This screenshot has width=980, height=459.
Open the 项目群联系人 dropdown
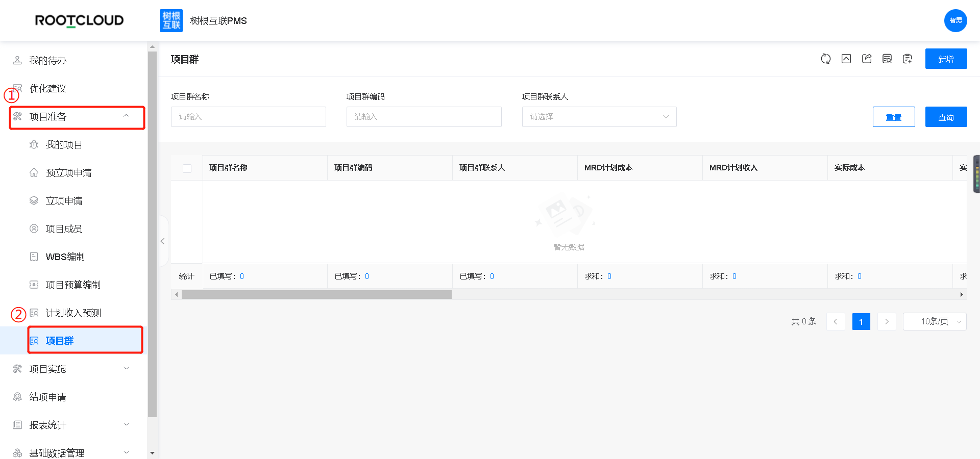(x=599, y=117)
